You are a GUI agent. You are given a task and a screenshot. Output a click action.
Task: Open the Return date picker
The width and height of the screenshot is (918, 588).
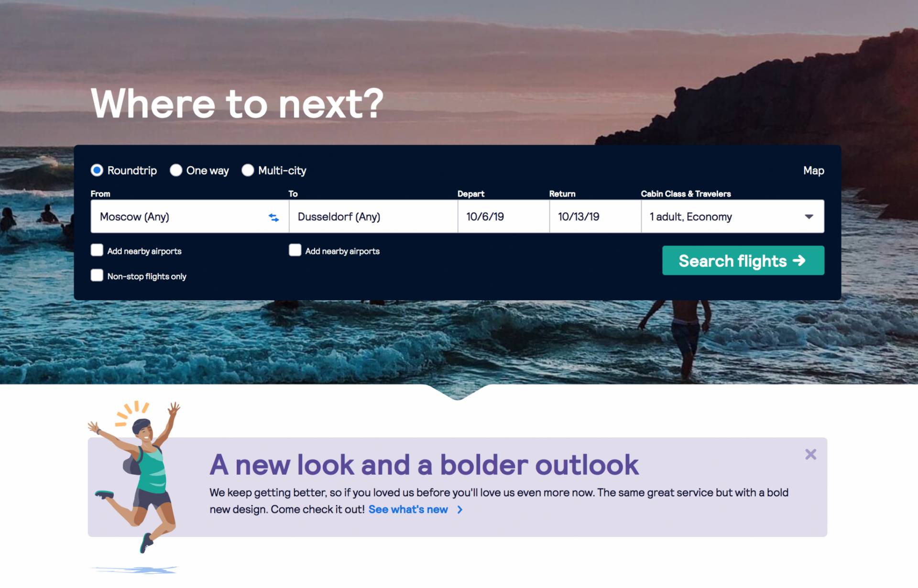click(x=592, y=216)
